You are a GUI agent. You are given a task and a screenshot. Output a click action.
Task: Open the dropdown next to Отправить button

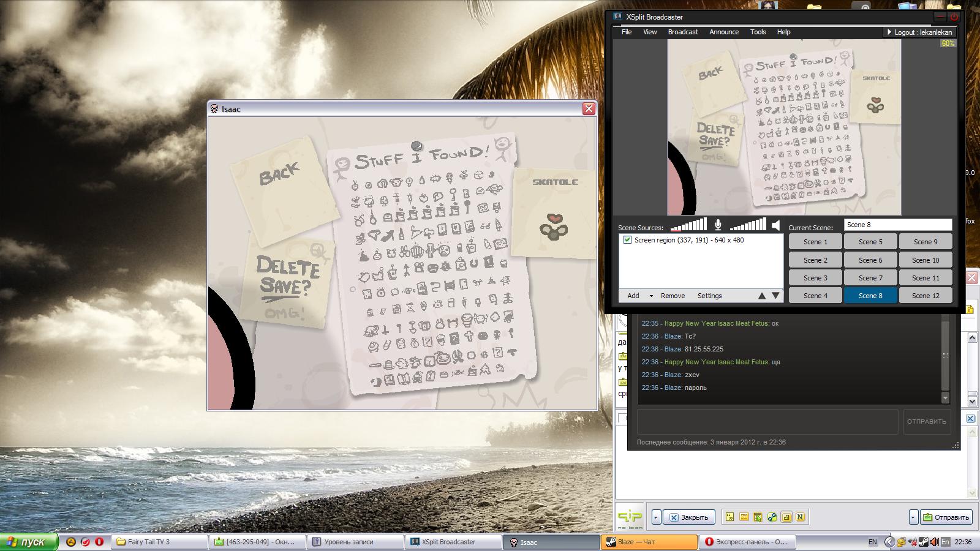coord(913,517)
